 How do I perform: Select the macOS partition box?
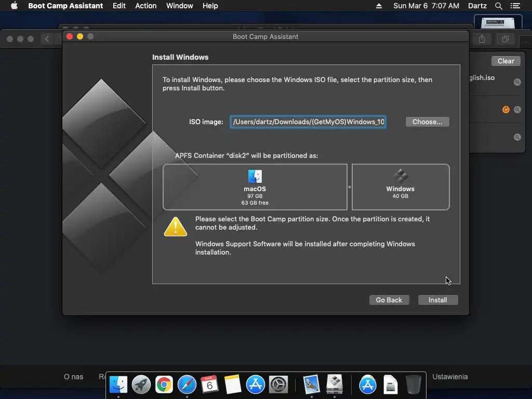pos(255,187)
